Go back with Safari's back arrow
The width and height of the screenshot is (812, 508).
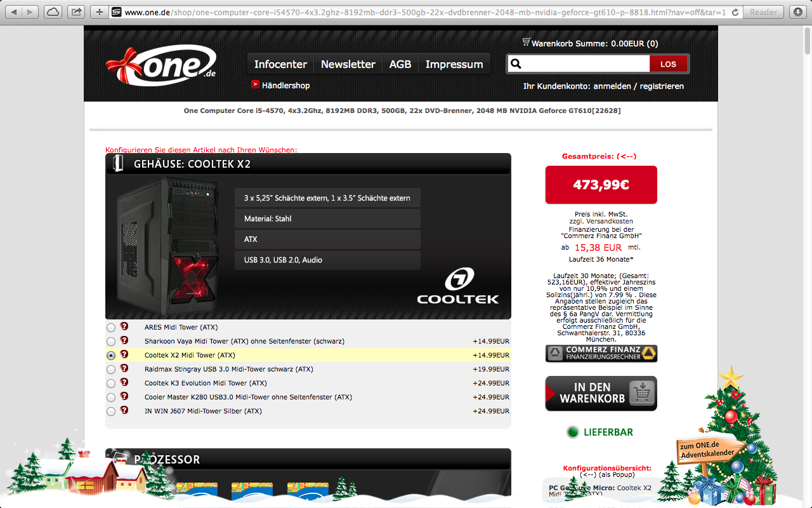[x=15, y=12]
